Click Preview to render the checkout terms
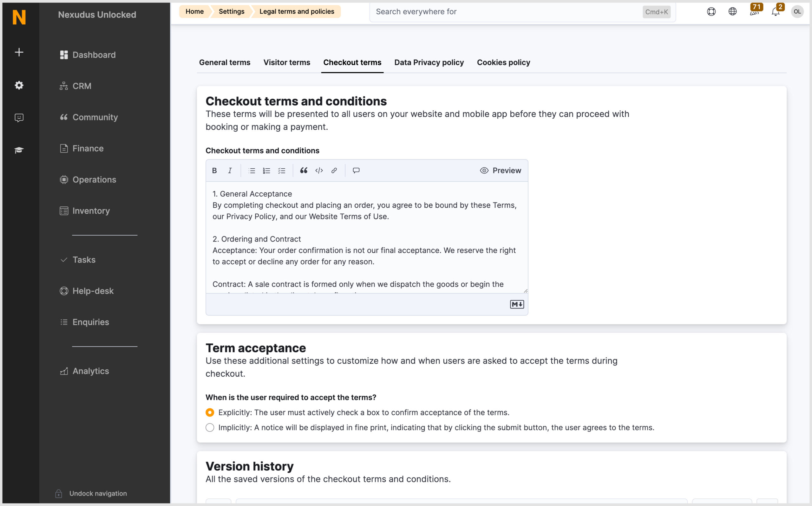This screenshot has width=812, height=506. [x=501, y=170]
